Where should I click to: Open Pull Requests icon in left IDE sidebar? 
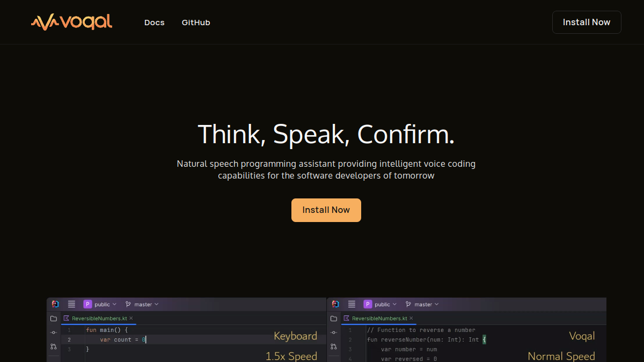point(54,346)
